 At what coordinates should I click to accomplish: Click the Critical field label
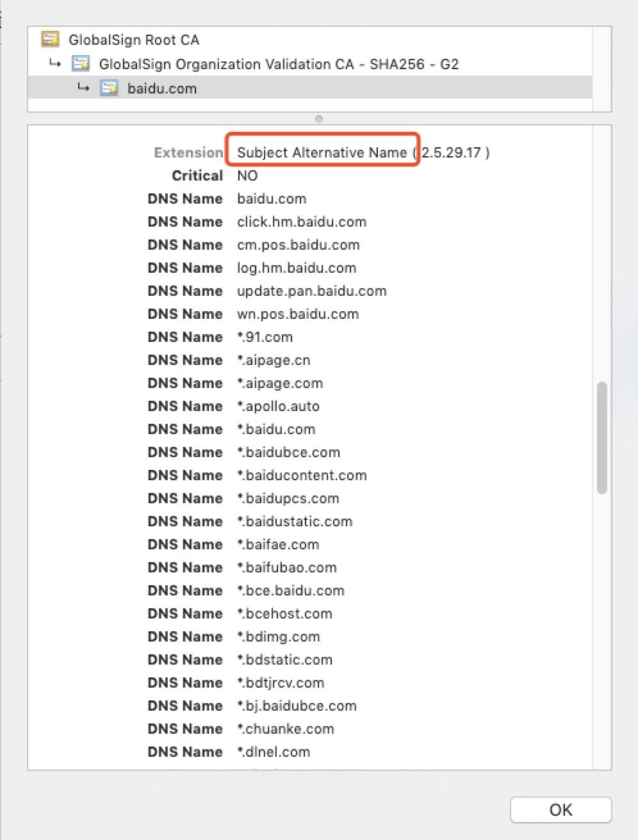click(197, 175)
